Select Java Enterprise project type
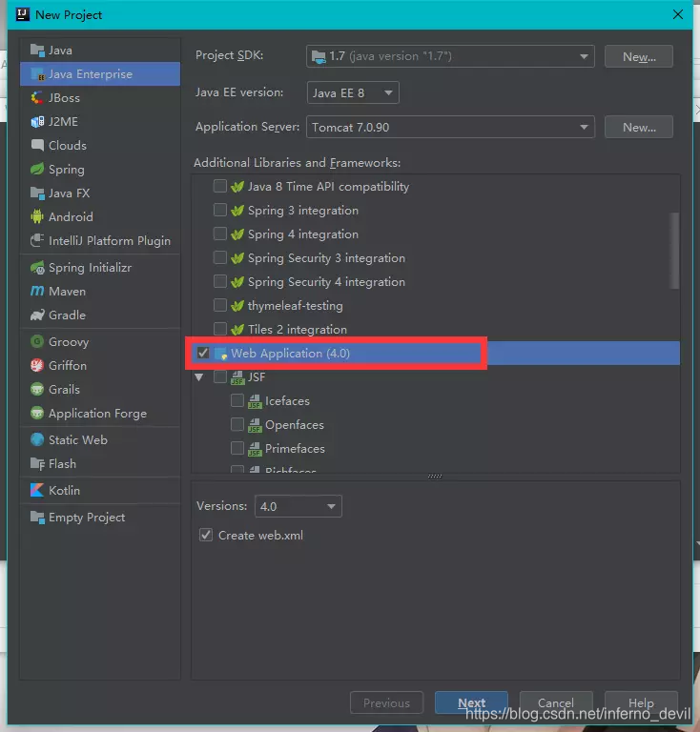 click(100, 73)
